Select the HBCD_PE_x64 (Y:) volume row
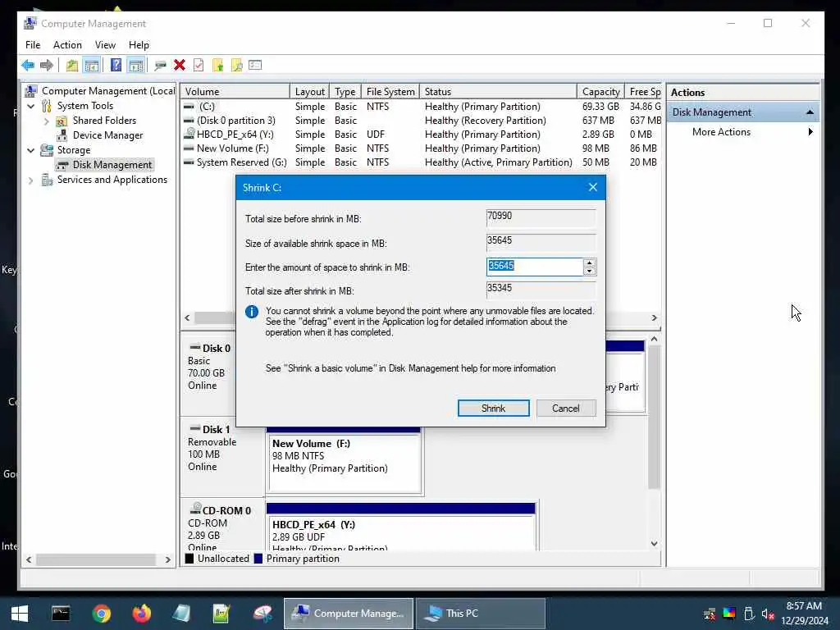Image resolution: width=840 pixels, height=630 pixels. [x=421, y=135]
